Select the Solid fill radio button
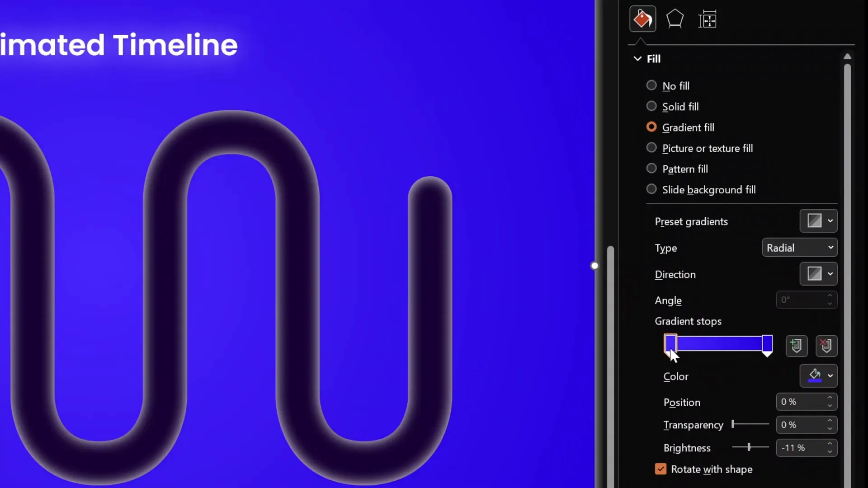Screen dimensions: 868x488 (651, 106)
